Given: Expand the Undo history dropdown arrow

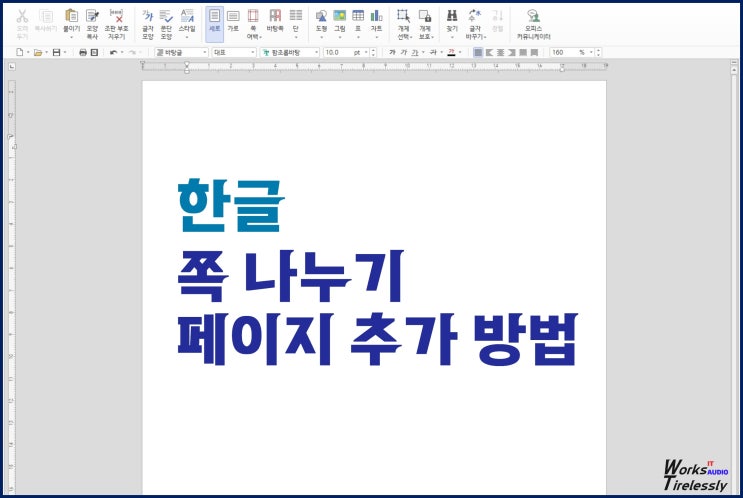Looking at the screenshot, I should pos(122,52).
